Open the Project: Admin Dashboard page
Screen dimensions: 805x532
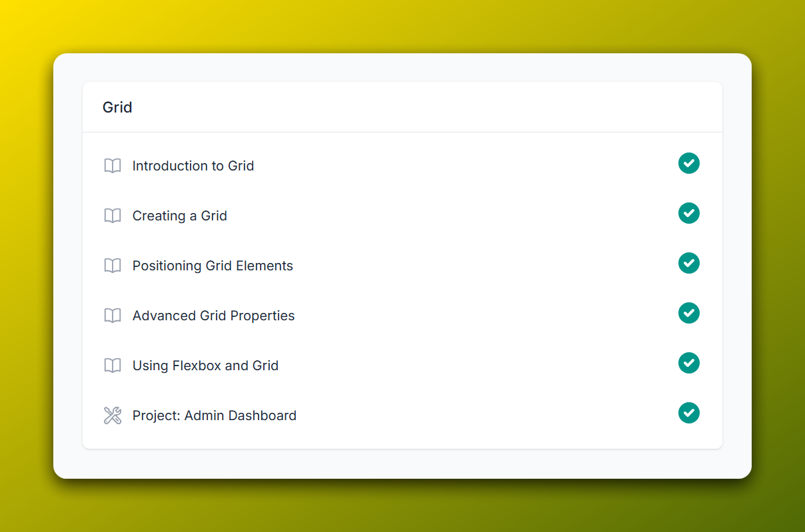click(214, 415)
